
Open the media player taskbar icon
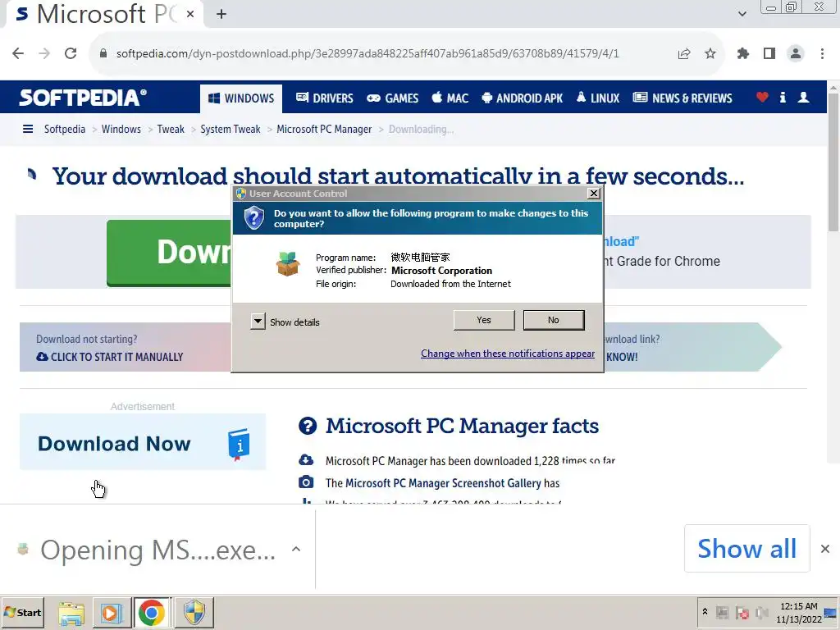112,613
